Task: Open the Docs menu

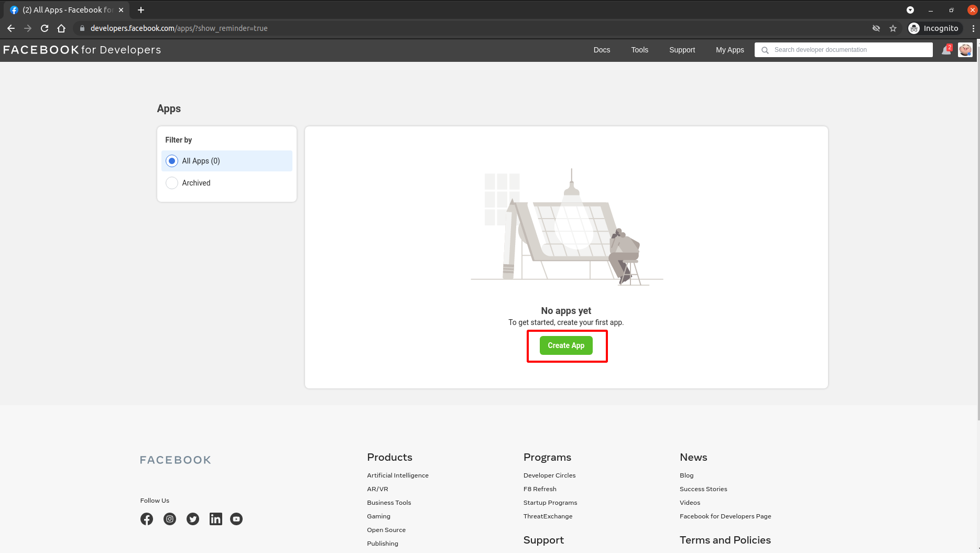Action: [602, 50]
